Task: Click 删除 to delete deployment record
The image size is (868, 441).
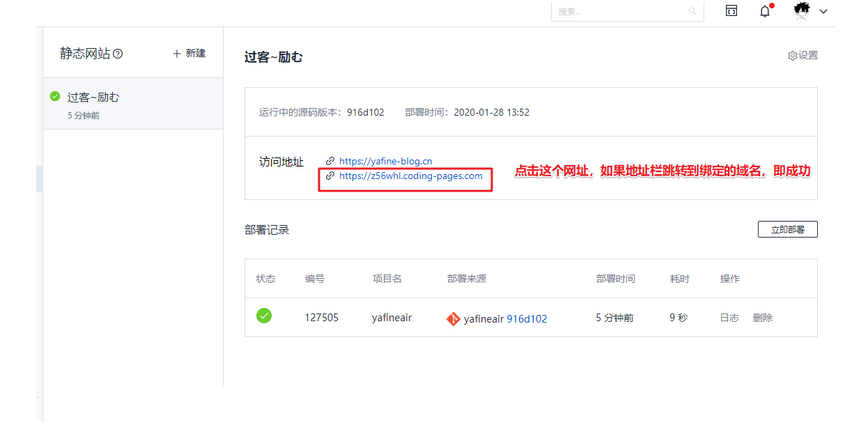Action: pyautogui.click(x=762, y=318)
